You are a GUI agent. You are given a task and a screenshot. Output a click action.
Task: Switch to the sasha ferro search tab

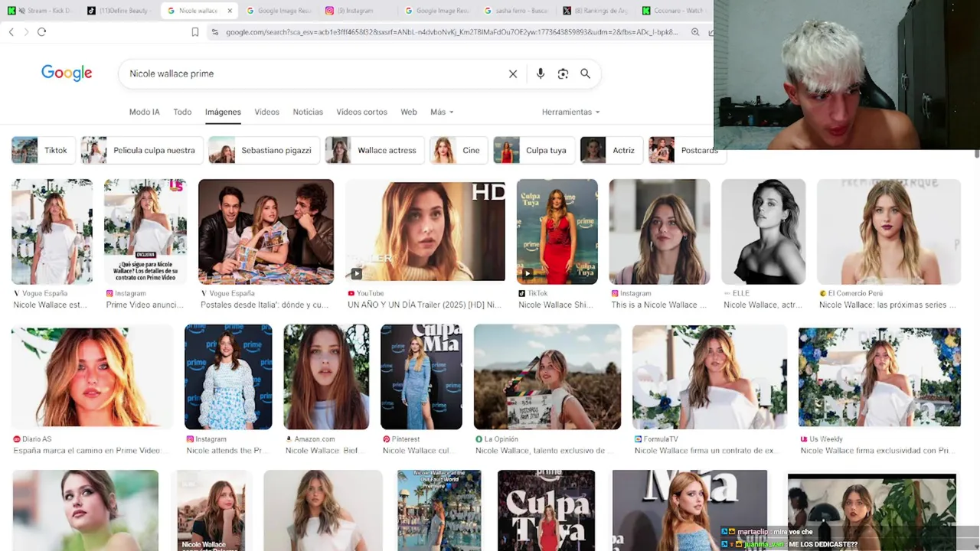(515, 11)
